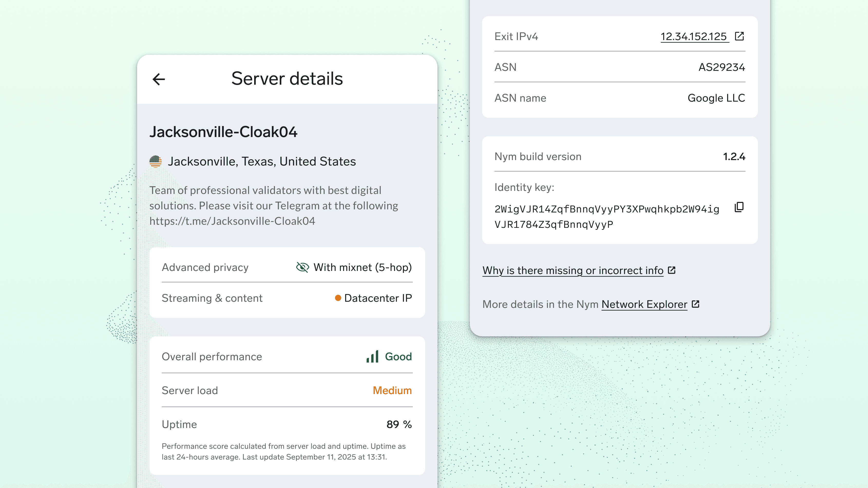Screen dimensions: 868x488
Task: Copy the identity key with the copy icon
Action: click(739, 207)
